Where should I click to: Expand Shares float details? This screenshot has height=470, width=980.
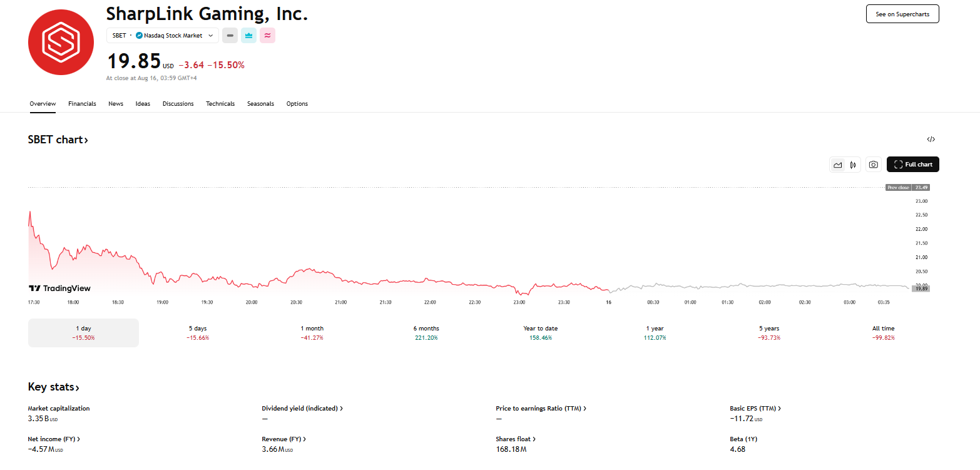pyautogui.click(x=516, y=439)
